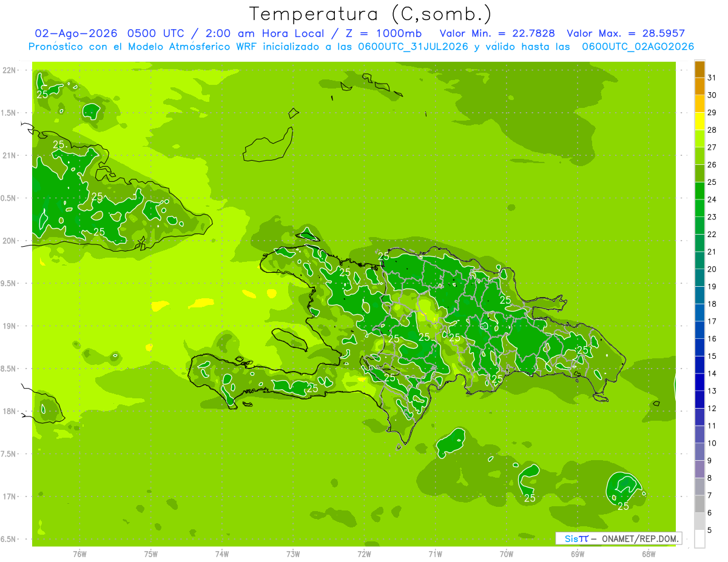728x562 pixels.
Task: Click the date text "02-Ago-2026"
Action: point(76,33)
